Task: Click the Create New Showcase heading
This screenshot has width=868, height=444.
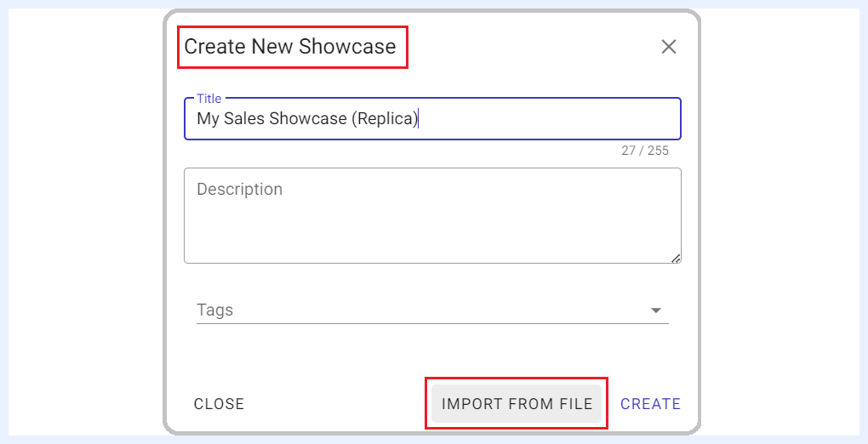Action: (290, 47)
